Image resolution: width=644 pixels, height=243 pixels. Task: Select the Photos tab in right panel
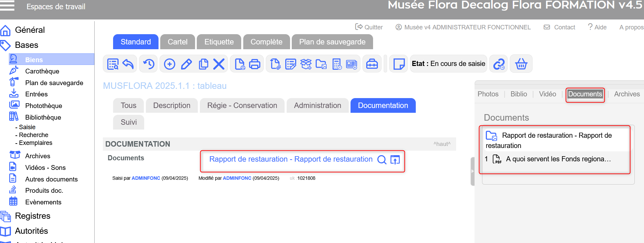tap(488, 94)
